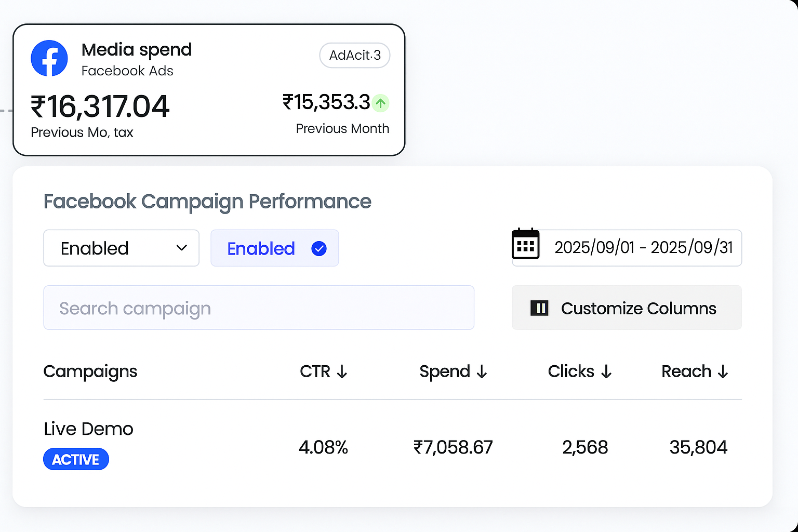
Task: Click the Search campaign field
Action: coord(259,308)
